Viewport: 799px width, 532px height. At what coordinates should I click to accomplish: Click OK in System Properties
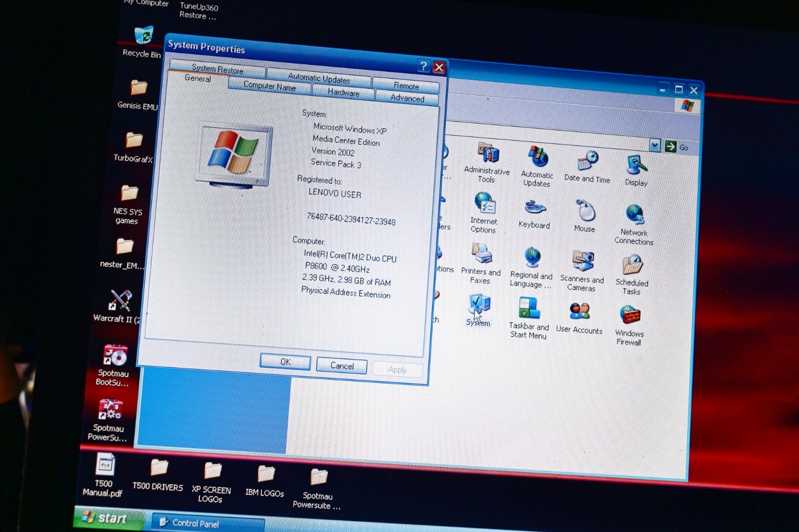click(285, 362)
